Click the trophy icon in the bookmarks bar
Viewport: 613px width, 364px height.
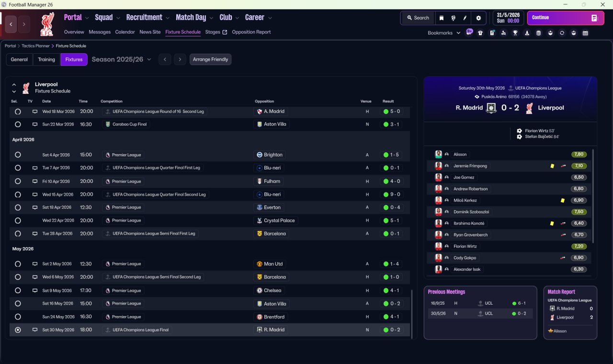[515, 33]
